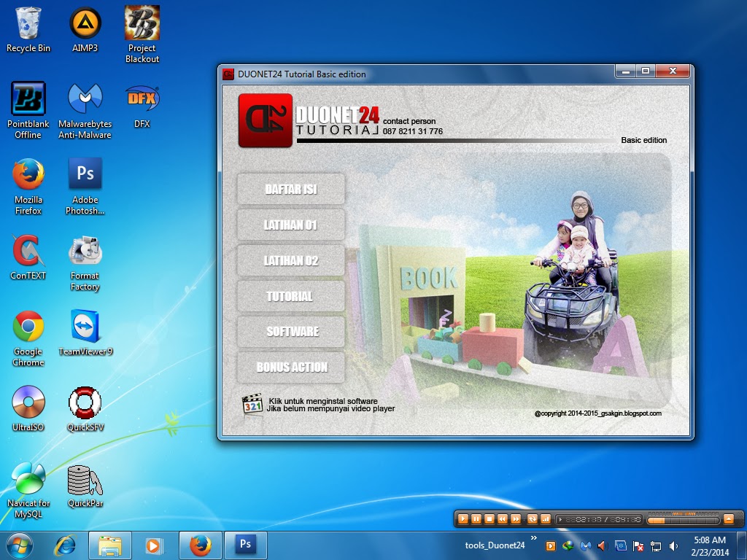The image size is (747, 560).
Task: Click the Duonet window title bar icon
Action: [x=228, y=74]
